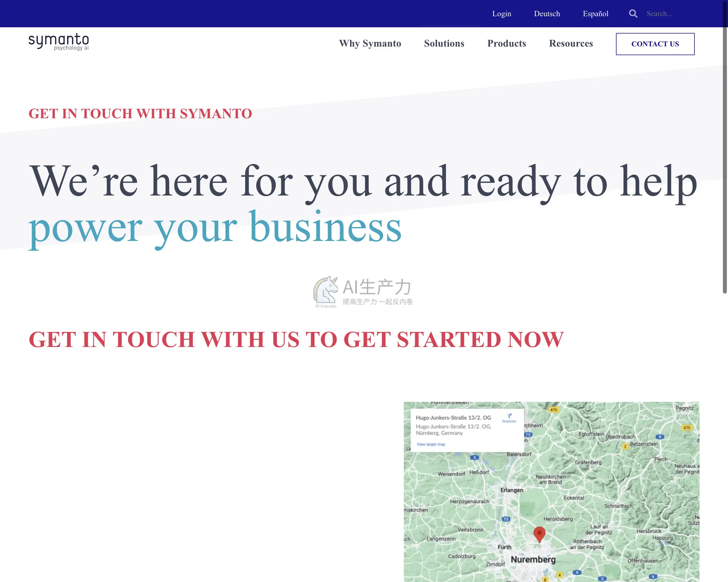Switch language to Deutsch

tap(547, 14)
